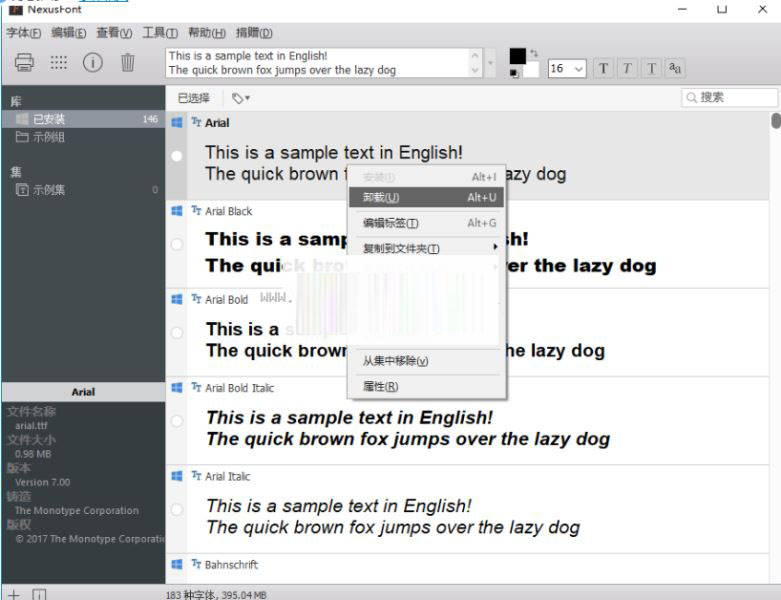The width and height of the screenshot is (781, 600).
Task: Toggle underline text style button
Action: click(x=652, y=68)
